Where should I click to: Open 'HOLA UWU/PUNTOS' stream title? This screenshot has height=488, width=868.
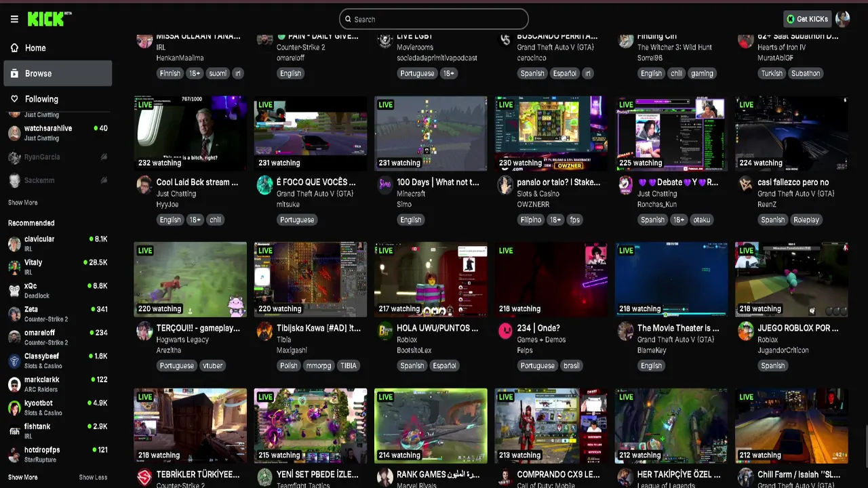tap(437, 328)
